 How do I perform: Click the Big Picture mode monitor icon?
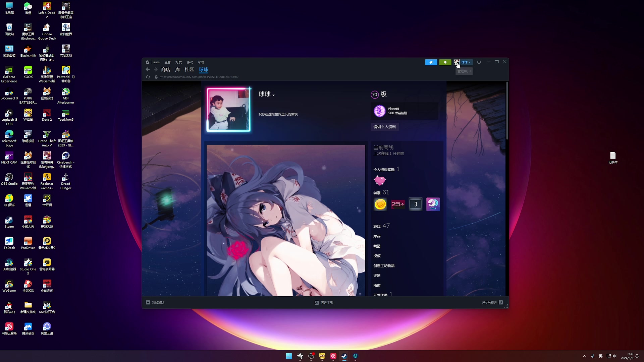(x=479, y=62)
